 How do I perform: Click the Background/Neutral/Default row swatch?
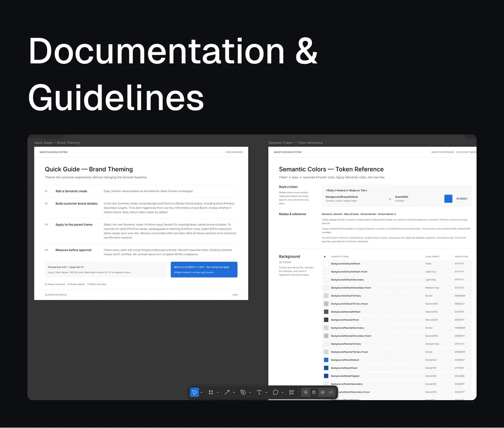click(326, 312)
